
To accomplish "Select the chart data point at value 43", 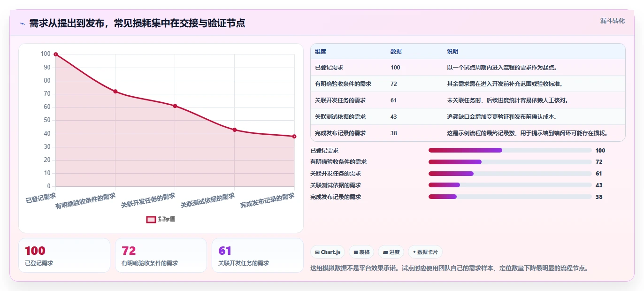I will click(x=235, y=130).
